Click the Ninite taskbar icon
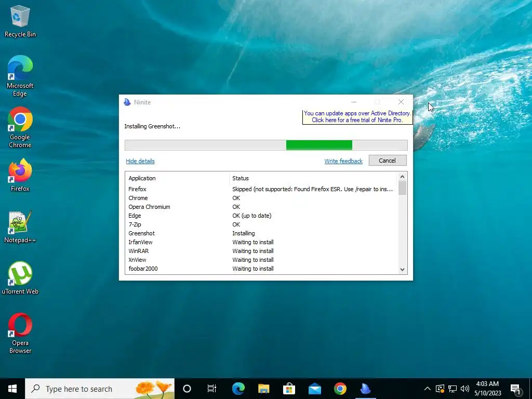Image resolution: width=532 pixels, height=399 pixels. [365, 389]
